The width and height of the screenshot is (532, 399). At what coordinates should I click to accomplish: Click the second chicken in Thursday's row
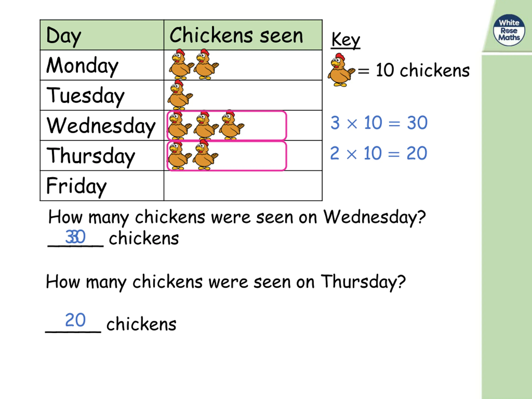[x=205, y=156]
